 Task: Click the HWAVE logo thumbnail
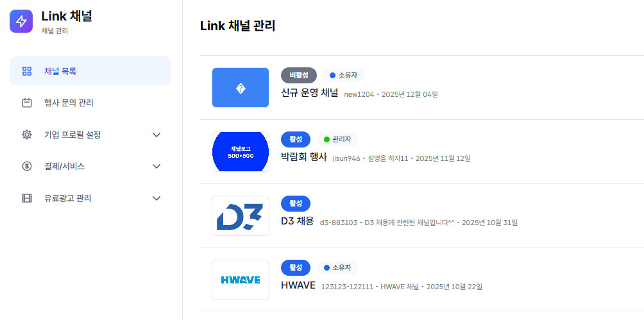(241, 280)
